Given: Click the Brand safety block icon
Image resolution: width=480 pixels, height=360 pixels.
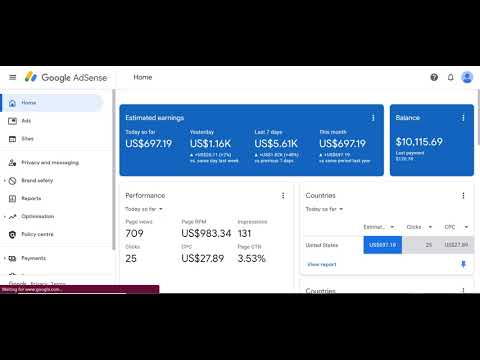Looking at the screenshot, I should [12, 181].
